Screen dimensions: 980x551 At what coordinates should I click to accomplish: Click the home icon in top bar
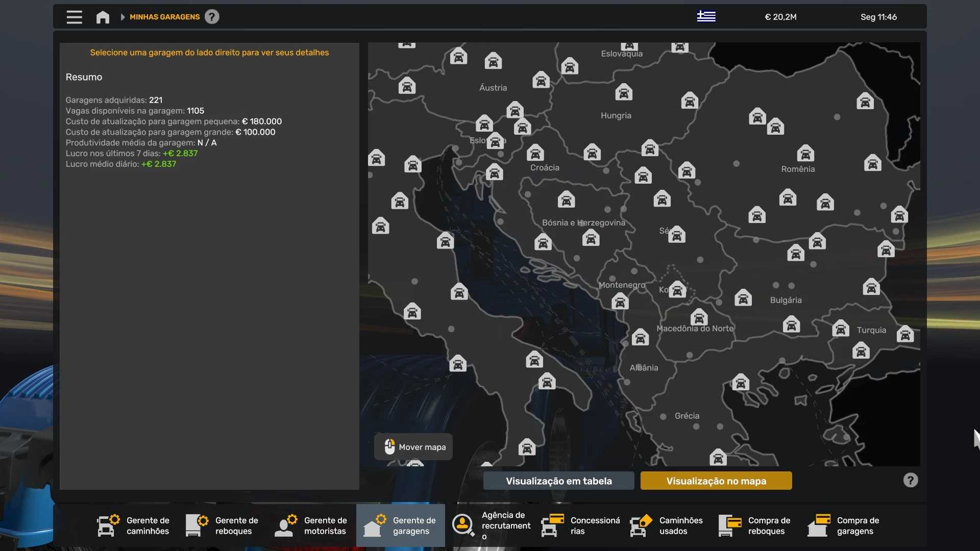103,17
